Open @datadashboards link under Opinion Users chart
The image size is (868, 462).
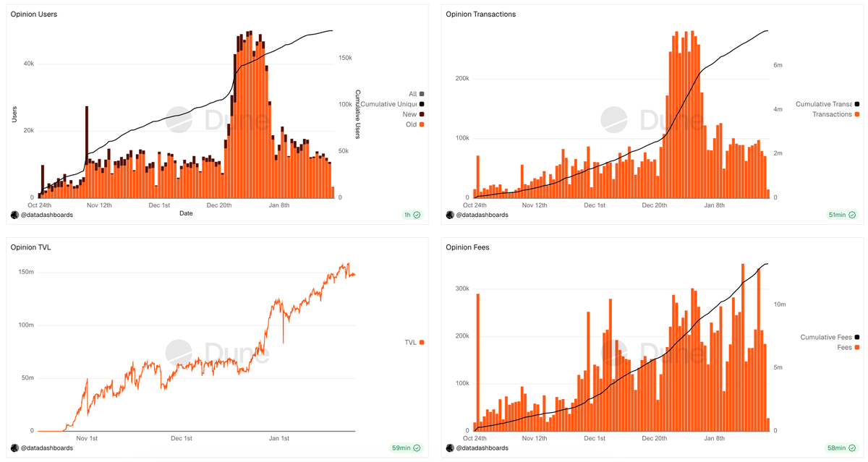(46, 215)
